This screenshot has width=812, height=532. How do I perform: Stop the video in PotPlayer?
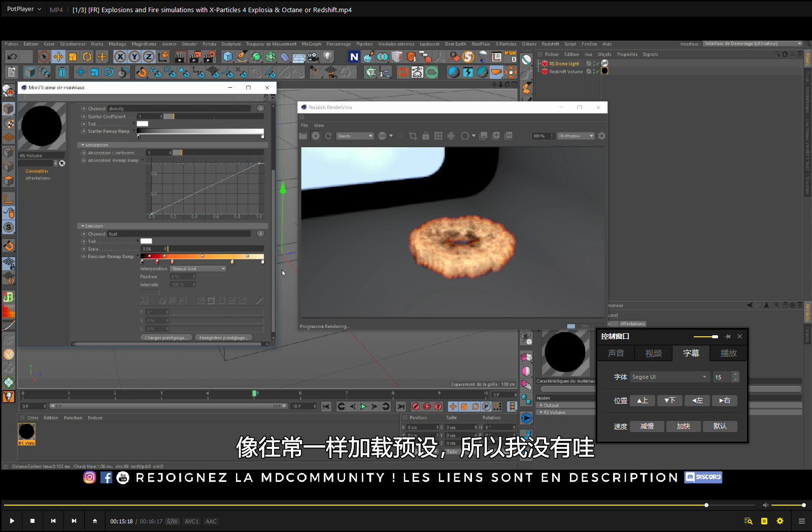(32, 521)
